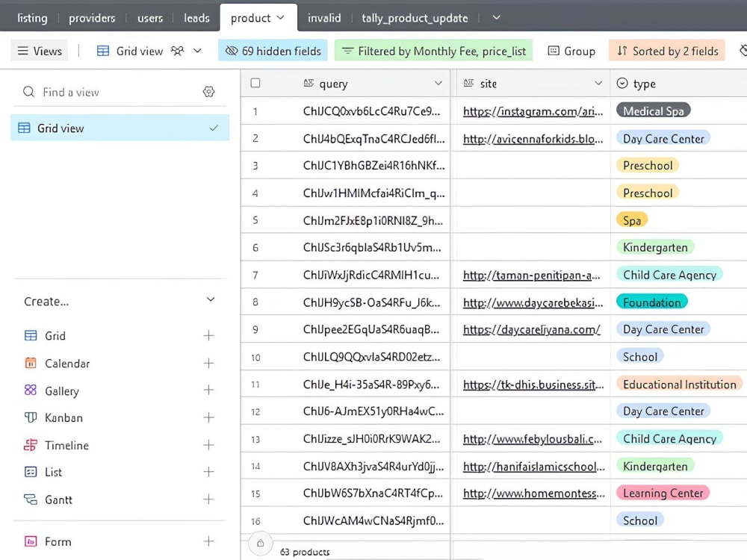Image resolution: width=747 pixels, height=560 pixels.
Task: Add a new Grid view with plus
Action: pyautogui.click(x=208, y=336)
